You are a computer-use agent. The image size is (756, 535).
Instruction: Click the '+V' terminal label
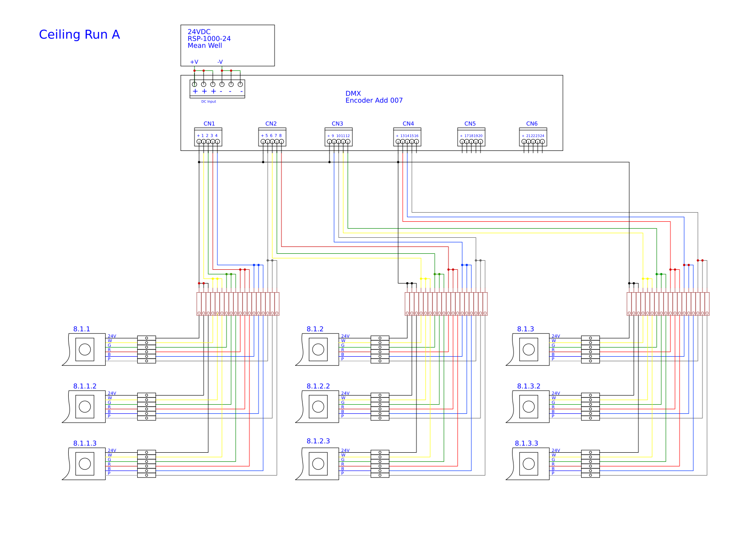[x=194, y=62]
